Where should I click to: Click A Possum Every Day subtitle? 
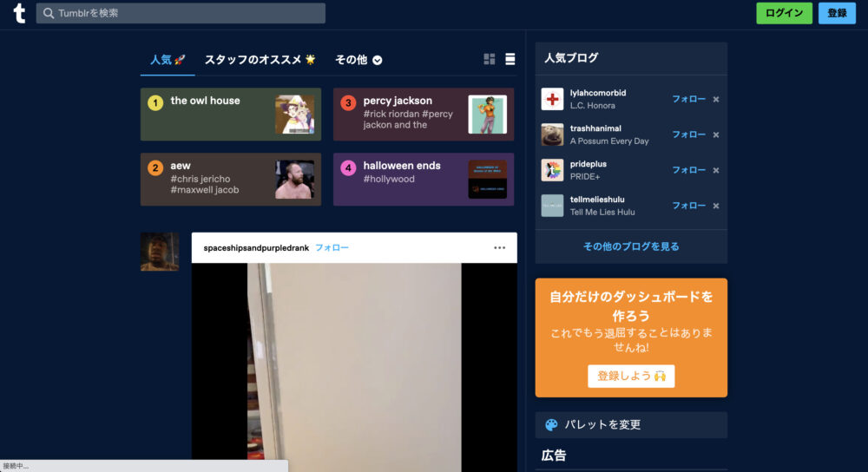[x=609, y=141]
